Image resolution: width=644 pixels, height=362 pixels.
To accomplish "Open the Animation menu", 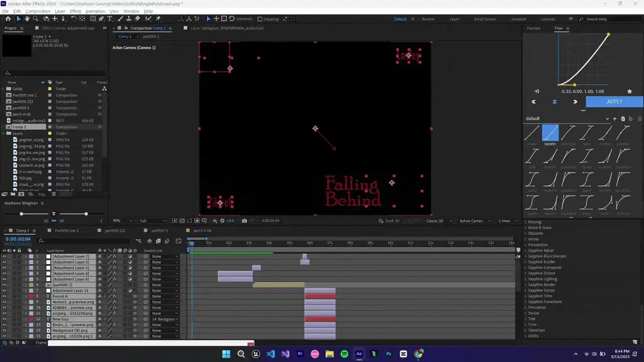I will (x=95, y=11).
